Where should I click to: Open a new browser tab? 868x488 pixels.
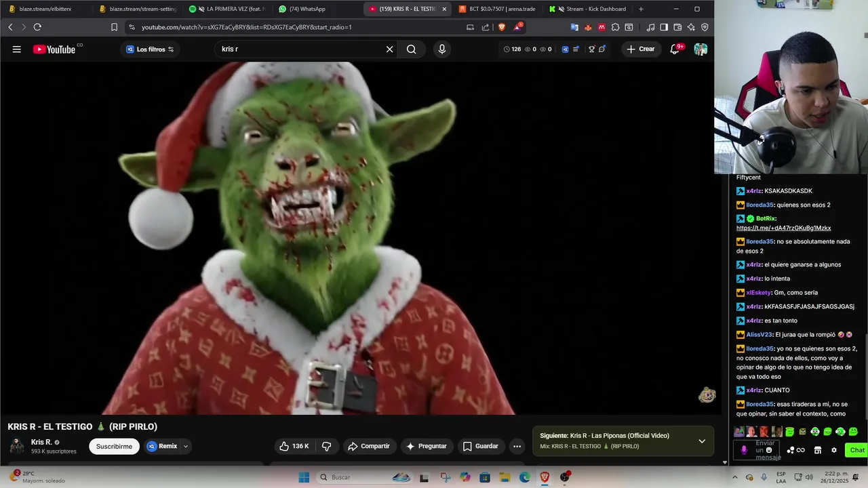641,9
